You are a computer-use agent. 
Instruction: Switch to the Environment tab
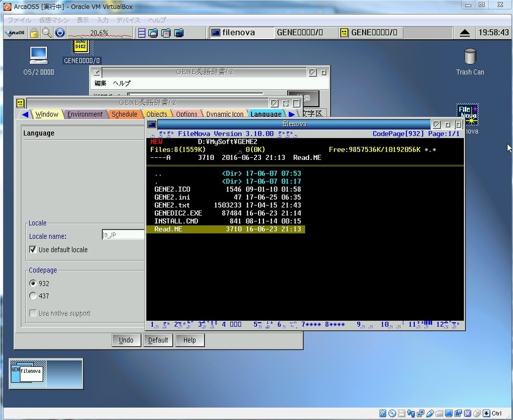(x=85, y=114)
